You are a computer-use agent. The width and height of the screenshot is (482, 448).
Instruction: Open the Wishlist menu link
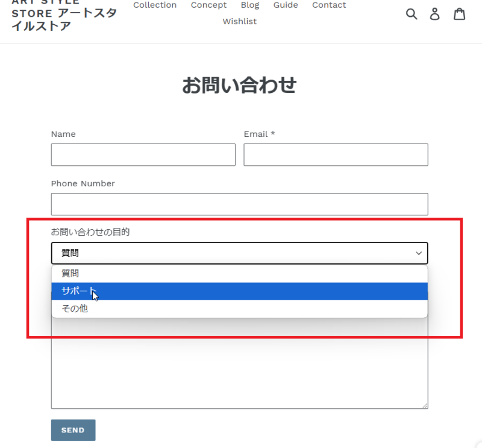pyautogui.click(x=239, y=21)
